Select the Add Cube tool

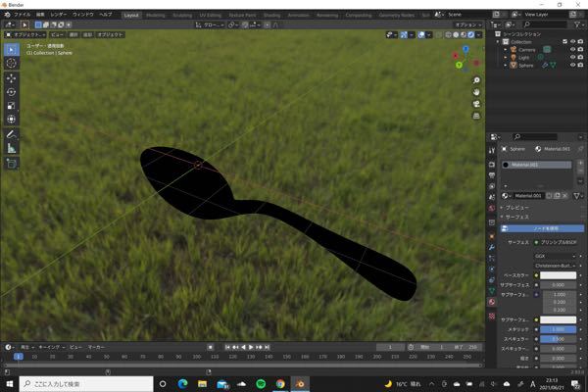[x=12, y=164]
